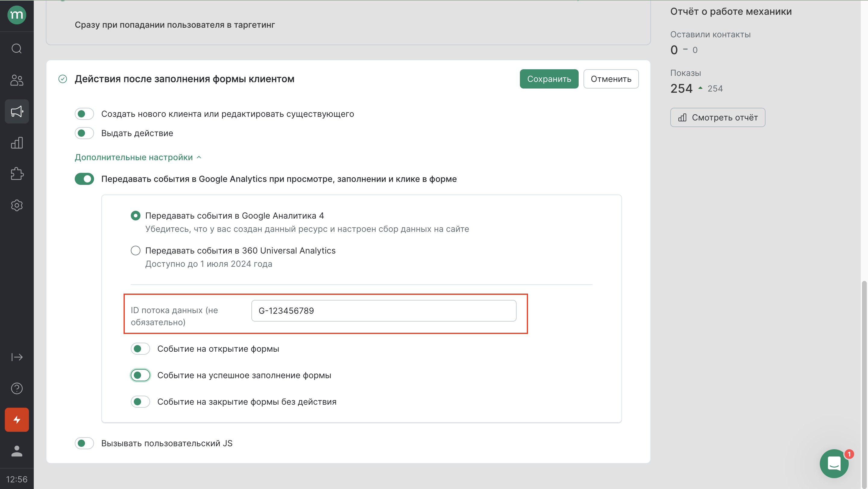Click the 12:56 clock in the sidebar
This screenshot has width=868, height=489.
pyautogui.click(x=17, y=479)
